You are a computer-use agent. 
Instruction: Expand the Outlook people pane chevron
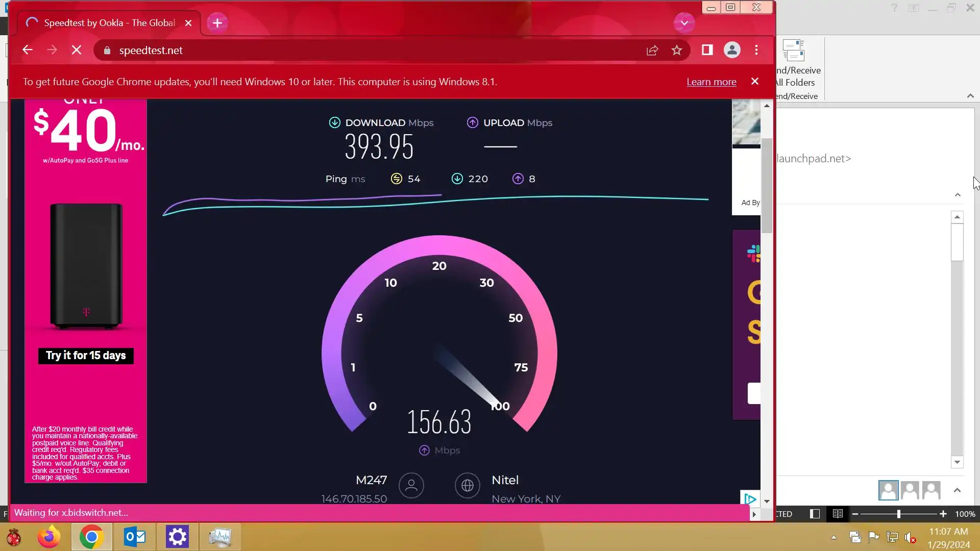pos(957,490)
